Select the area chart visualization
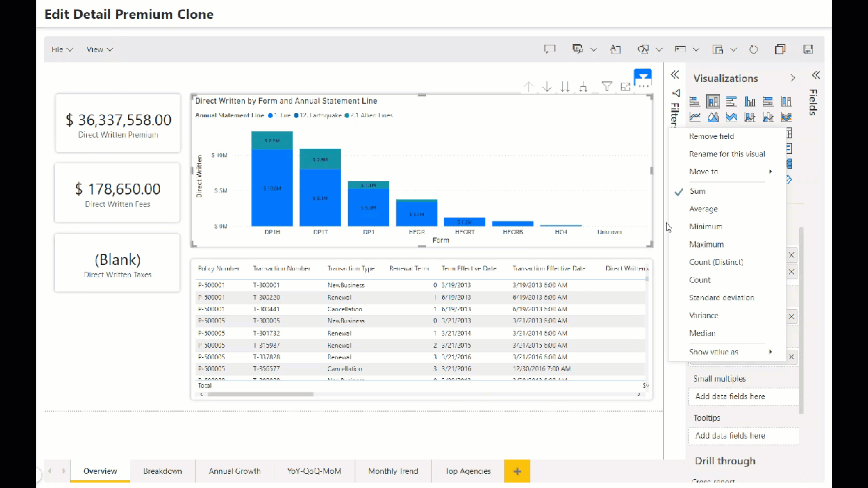 tap(713, 117)
